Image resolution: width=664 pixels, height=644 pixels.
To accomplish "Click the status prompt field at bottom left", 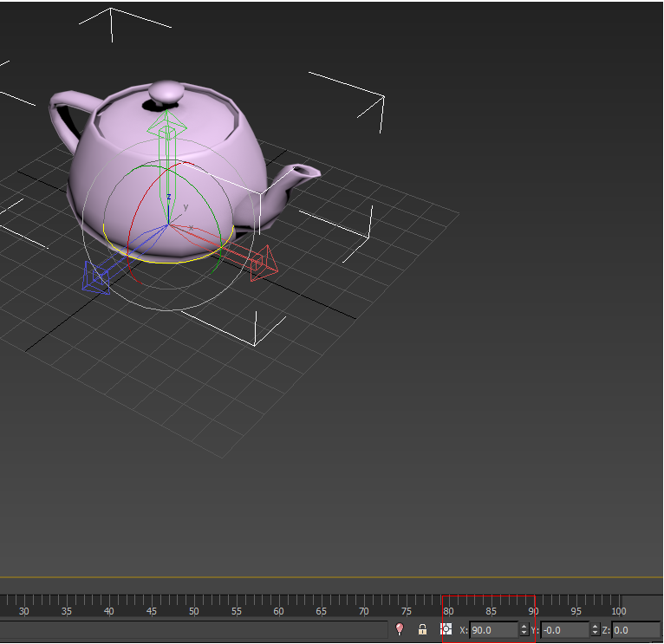I will 193,629.
